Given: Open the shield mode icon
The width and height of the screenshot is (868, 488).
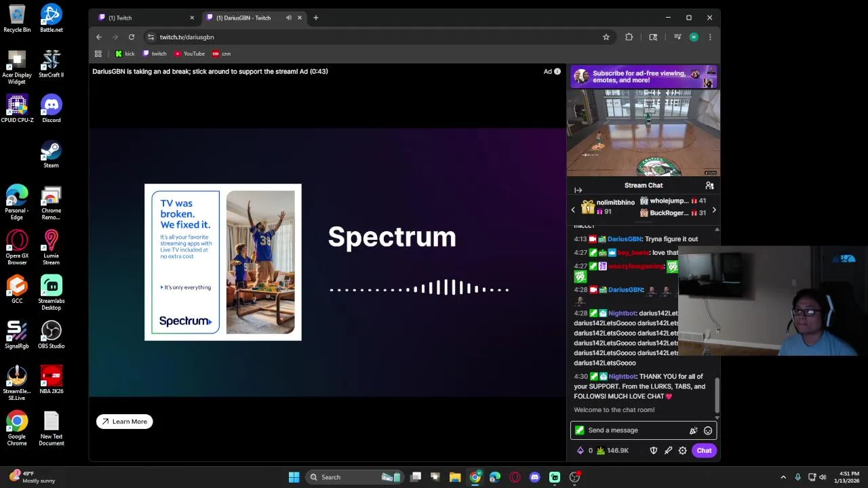Looking at the screenshot, I should (654, 451).
